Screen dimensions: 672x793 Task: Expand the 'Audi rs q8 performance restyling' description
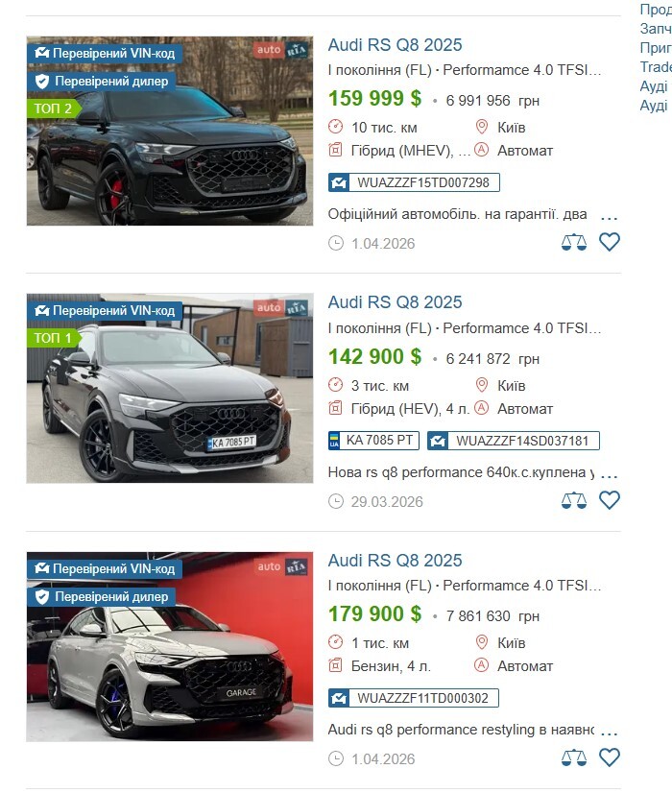point(609,732)
